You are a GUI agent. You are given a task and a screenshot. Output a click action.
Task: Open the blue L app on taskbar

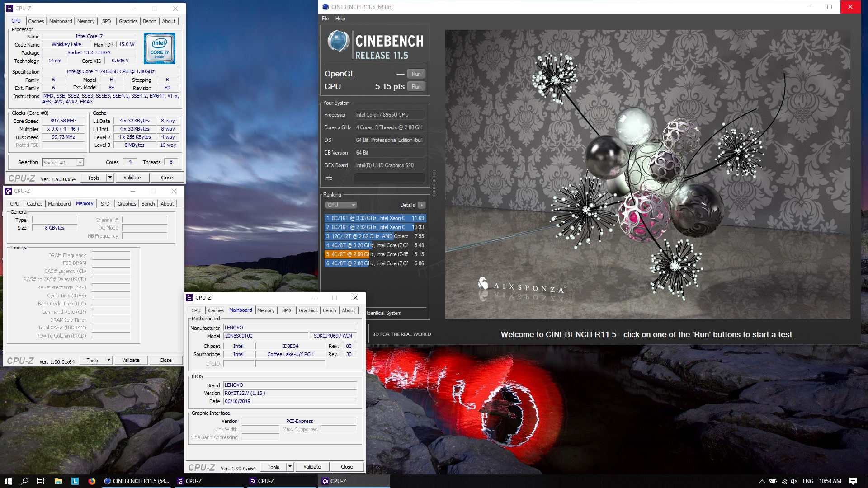tap(75, 481)
